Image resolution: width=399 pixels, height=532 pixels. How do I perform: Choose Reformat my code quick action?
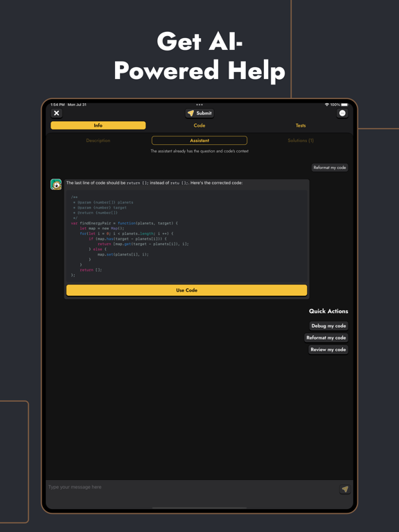[326, 337]
